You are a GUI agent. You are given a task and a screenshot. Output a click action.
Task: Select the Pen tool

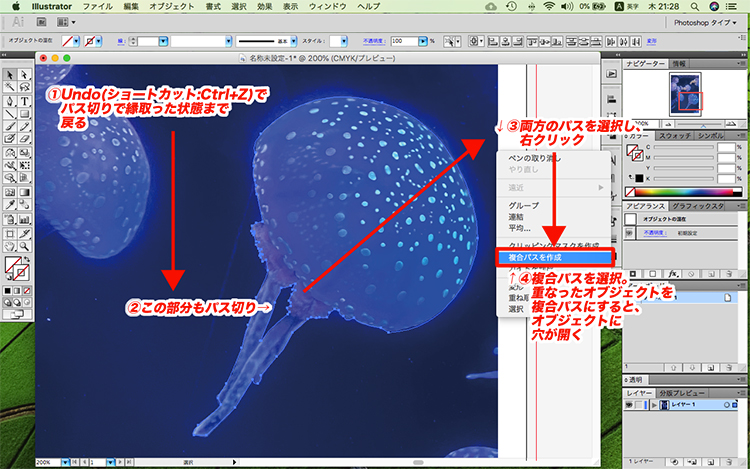[x=10, y=102]
